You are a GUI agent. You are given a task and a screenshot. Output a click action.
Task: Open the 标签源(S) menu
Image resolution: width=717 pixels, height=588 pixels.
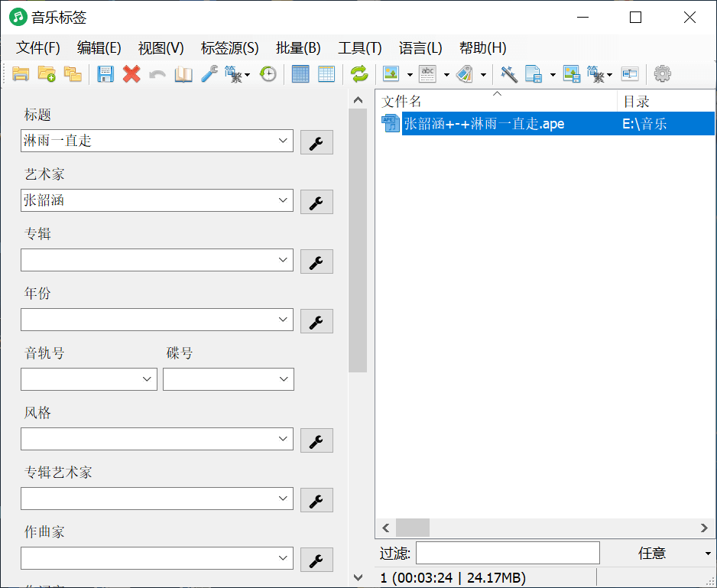(229, 47)
